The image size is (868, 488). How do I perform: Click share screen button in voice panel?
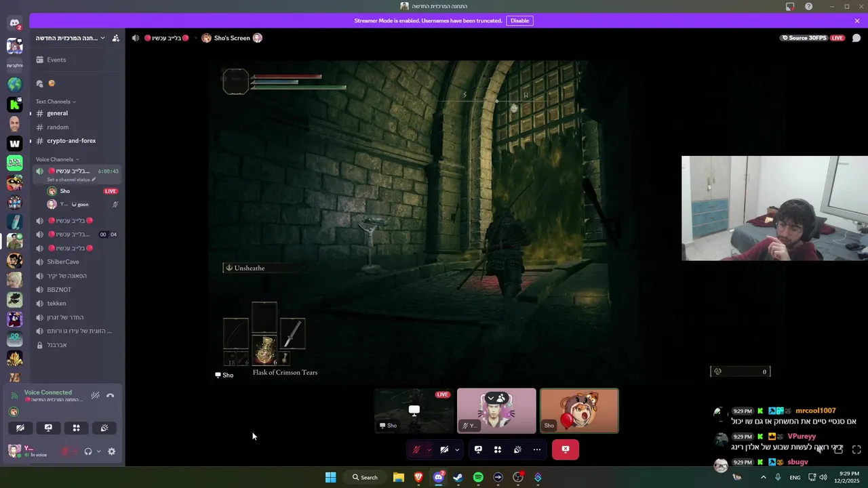pyautogui.click(x=48, y=428)
